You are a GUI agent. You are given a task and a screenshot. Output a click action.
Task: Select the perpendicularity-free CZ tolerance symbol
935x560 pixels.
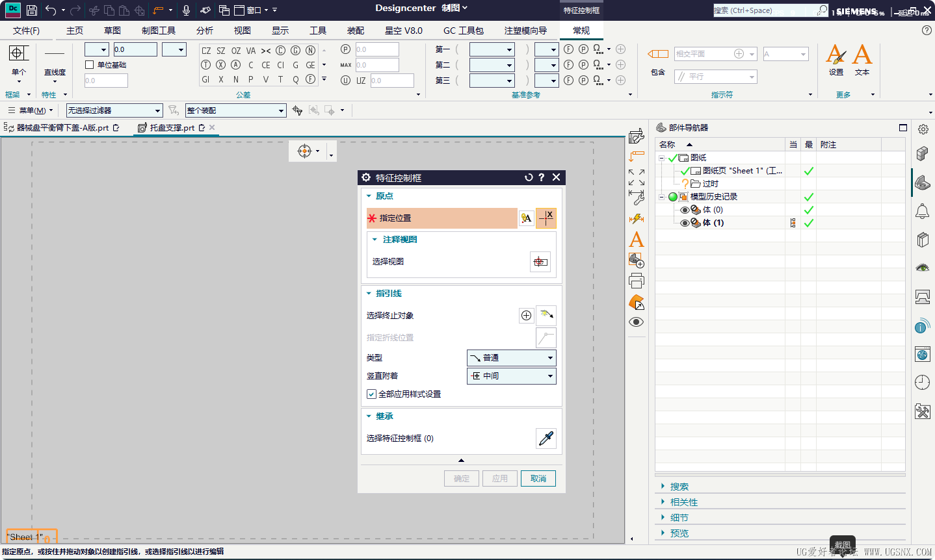coord(206,51)
